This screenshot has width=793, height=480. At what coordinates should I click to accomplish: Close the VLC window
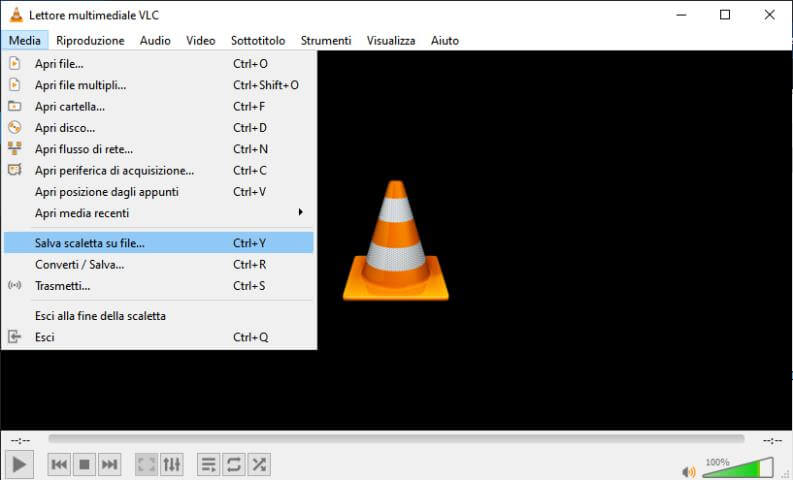pyautogui.click(x=769, y=15)
